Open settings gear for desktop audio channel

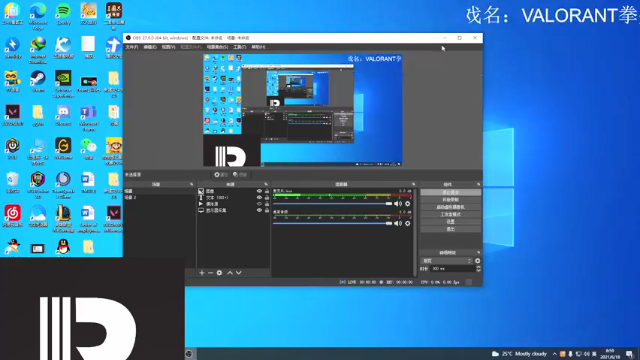tap(407, 223)
